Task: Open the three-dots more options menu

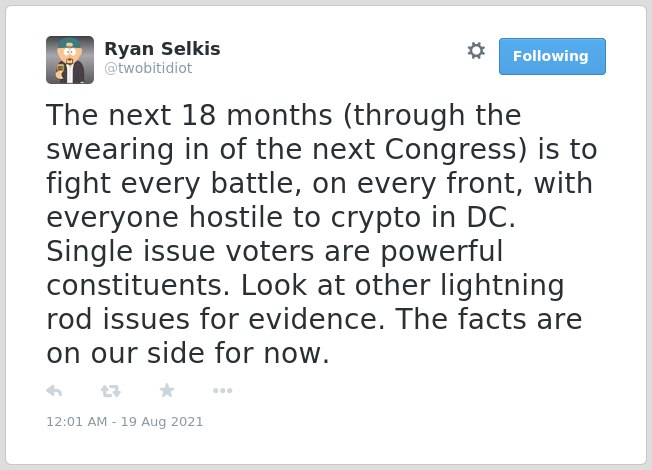Action: pyautogui.click(x=222, y=391)
